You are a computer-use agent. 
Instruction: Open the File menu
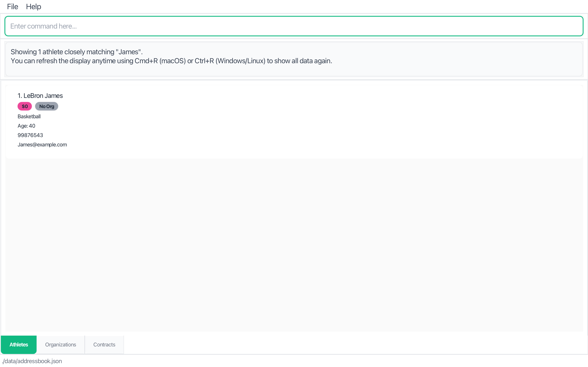tap(12, 7)
